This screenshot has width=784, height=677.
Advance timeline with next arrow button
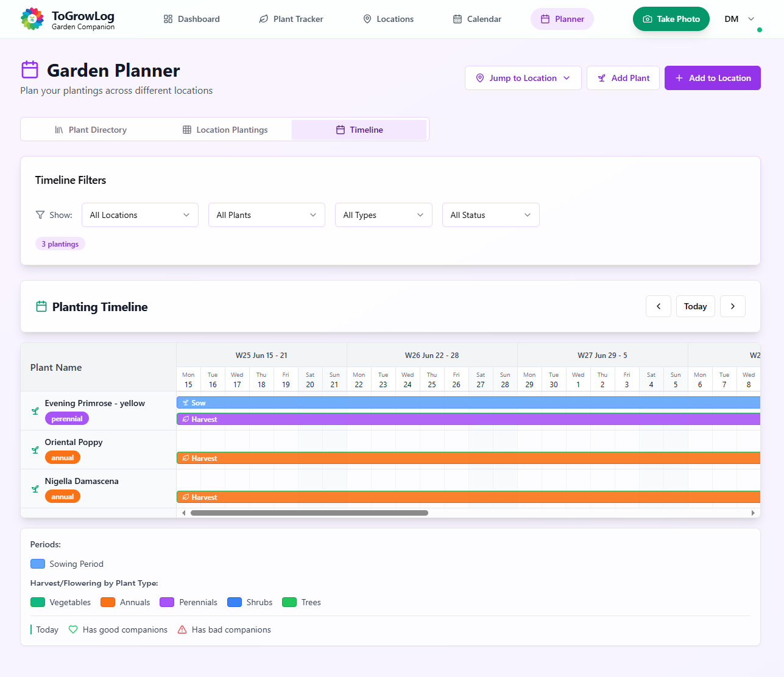[732, 306]
